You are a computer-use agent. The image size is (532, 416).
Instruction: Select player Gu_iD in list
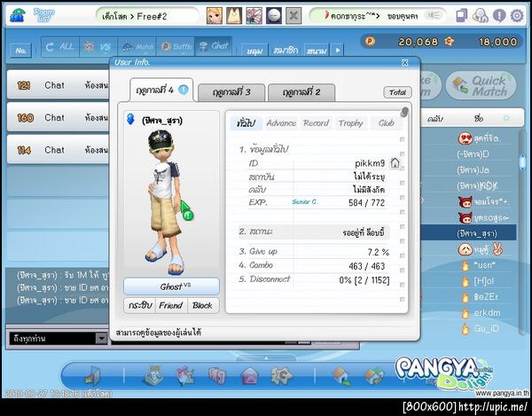(x=486, y=328)
